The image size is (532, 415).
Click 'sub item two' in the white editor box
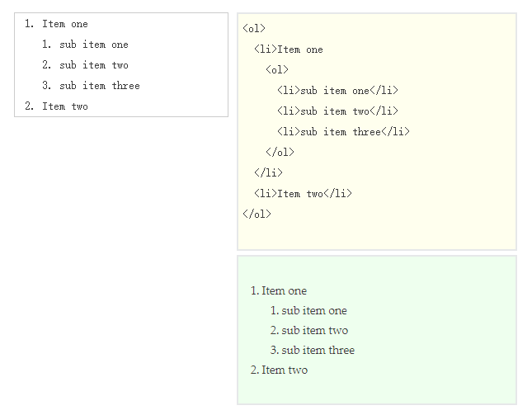pos(94,65)
